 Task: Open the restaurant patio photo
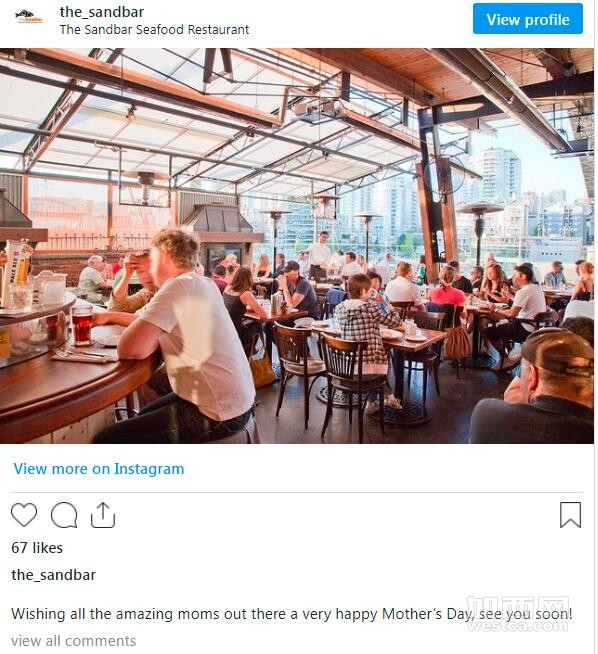pos(297,246)
